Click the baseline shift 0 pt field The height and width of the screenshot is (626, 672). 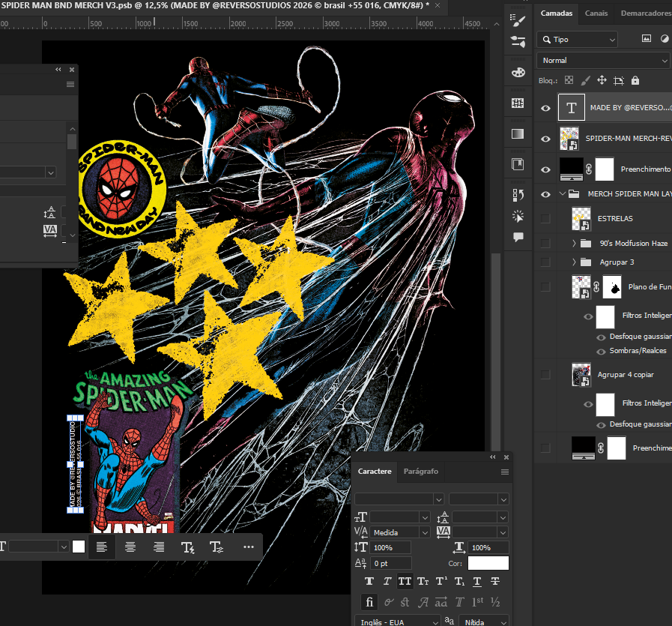click(391, 564)
